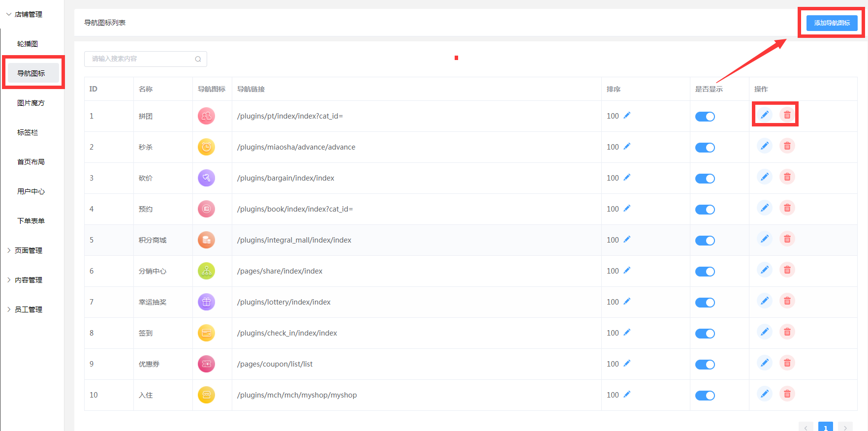868x431 pixels.
Task: Toggle display switch for 幸运抽奖
Action: tap(705, 303)
